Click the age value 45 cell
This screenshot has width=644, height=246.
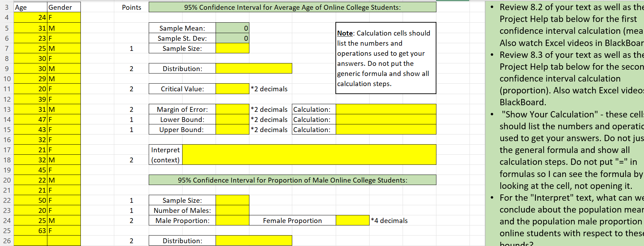point(30,170)
